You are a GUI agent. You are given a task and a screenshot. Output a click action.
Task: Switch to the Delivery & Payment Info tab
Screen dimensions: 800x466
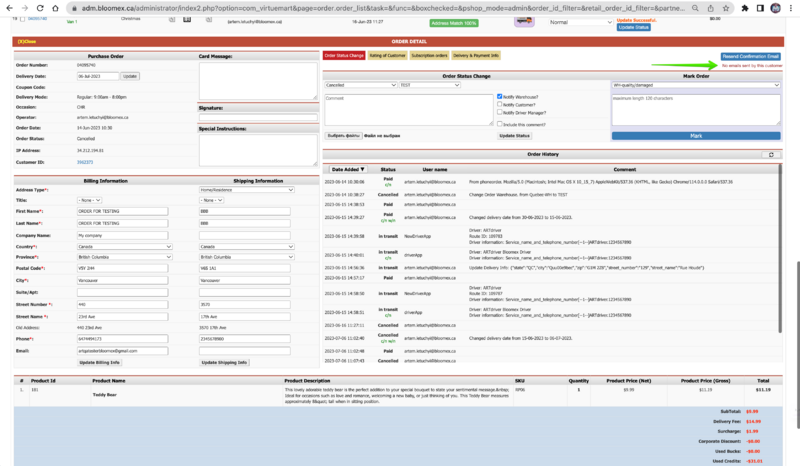(476, 56)
